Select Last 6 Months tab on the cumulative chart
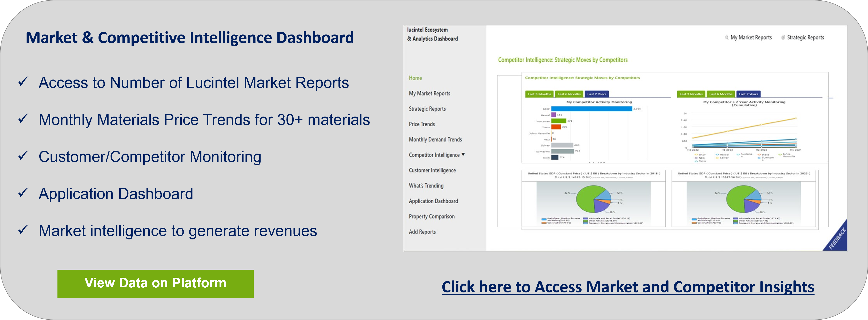 720,94
